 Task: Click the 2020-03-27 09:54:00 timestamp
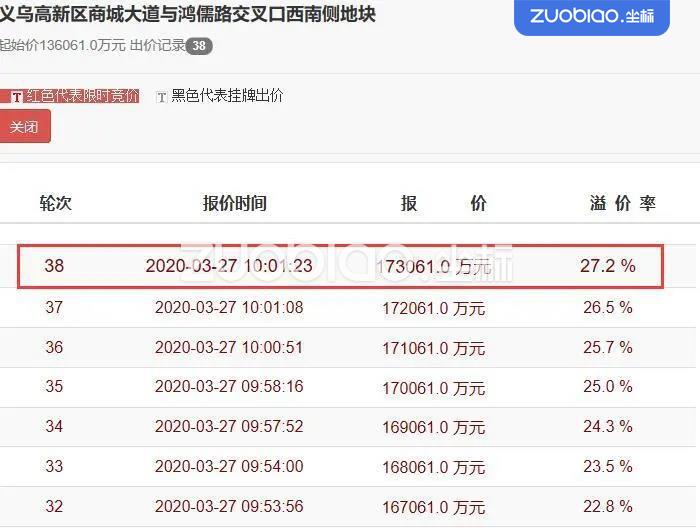tap(229, 466)
